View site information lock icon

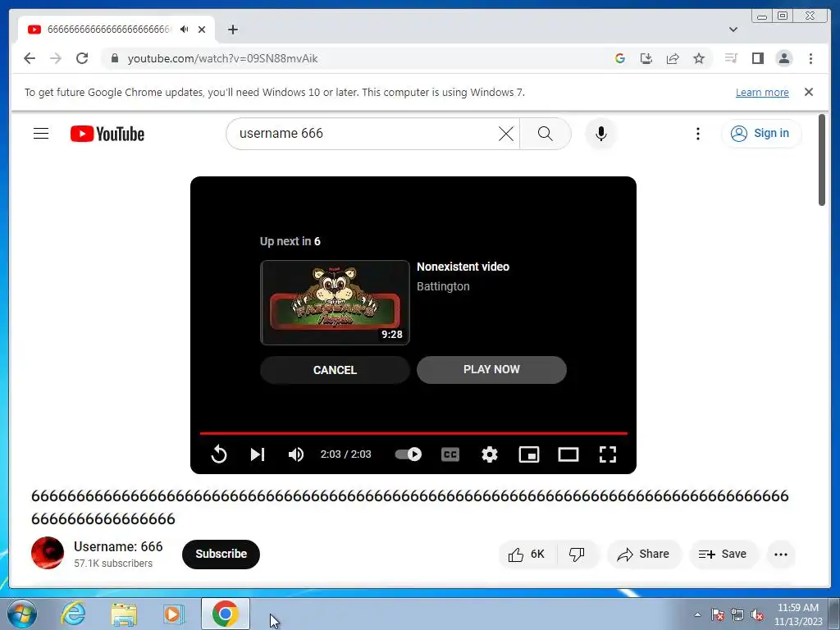[x=114, y=58]
